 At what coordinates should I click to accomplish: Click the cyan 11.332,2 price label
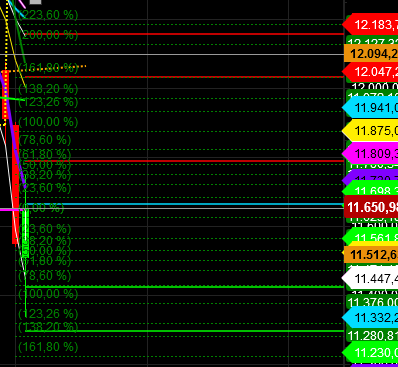[371, 318]
